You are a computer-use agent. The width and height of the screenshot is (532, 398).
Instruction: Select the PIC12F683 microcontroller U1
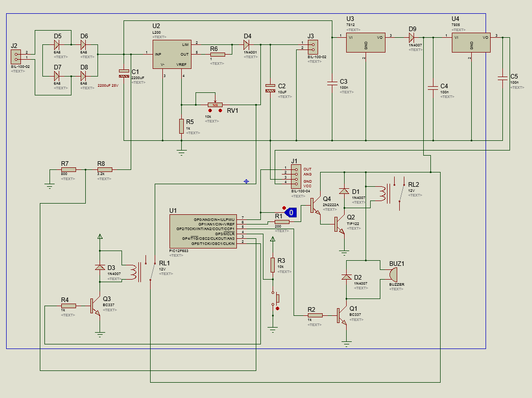[203, 231]
